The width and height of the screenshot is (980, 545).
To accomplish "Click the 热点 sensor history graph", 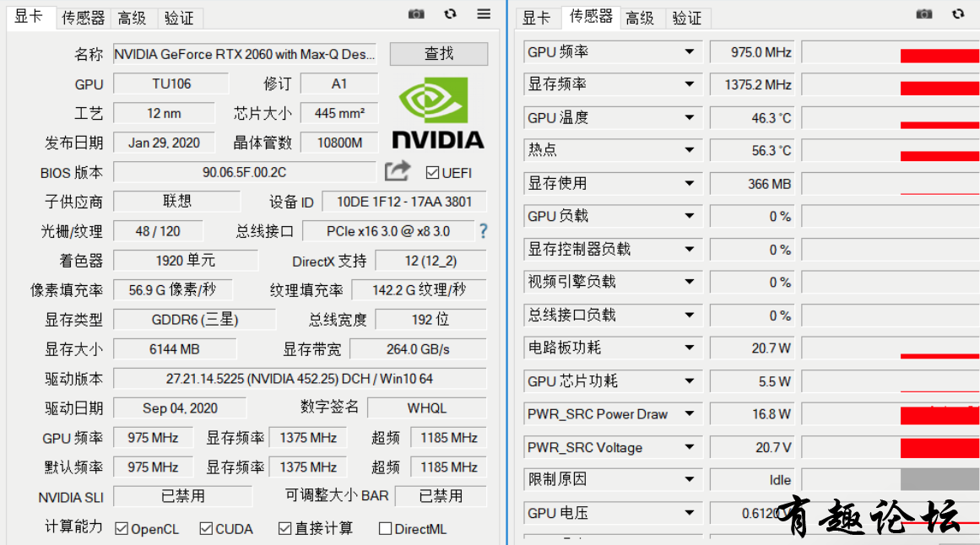I will pos(891,150).
